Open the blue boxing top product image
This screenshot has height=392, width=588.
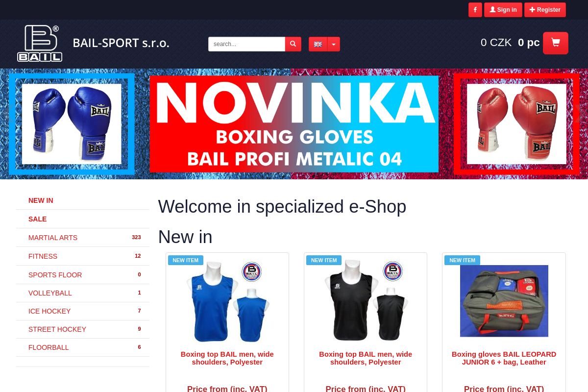point(227,301)
